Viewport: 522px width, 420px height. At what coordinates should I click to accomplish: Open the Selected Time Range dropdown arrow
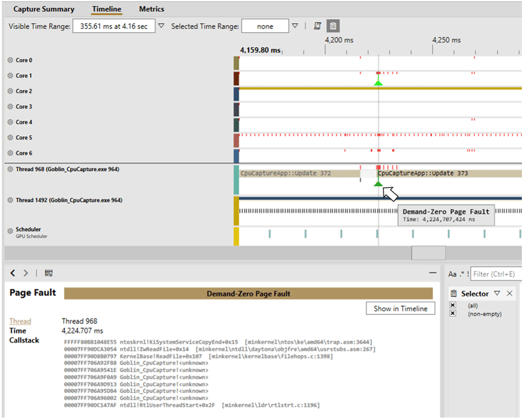[x=295, y=26]
